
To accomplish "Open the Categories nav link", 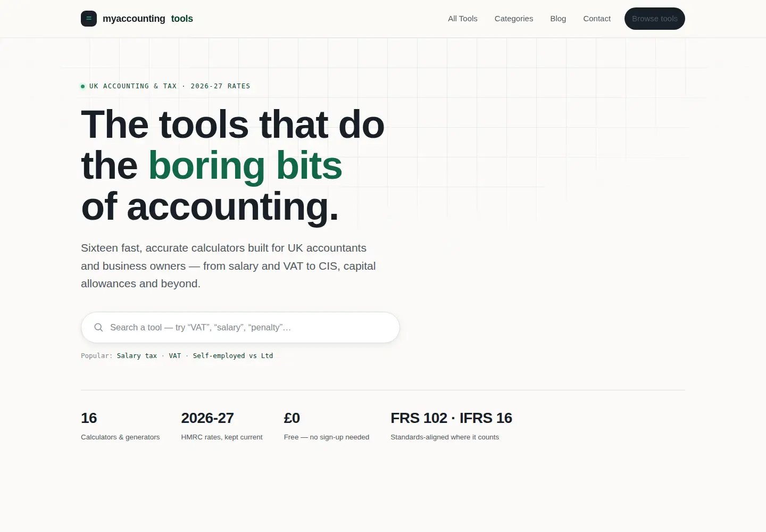I will pos(514,19).
